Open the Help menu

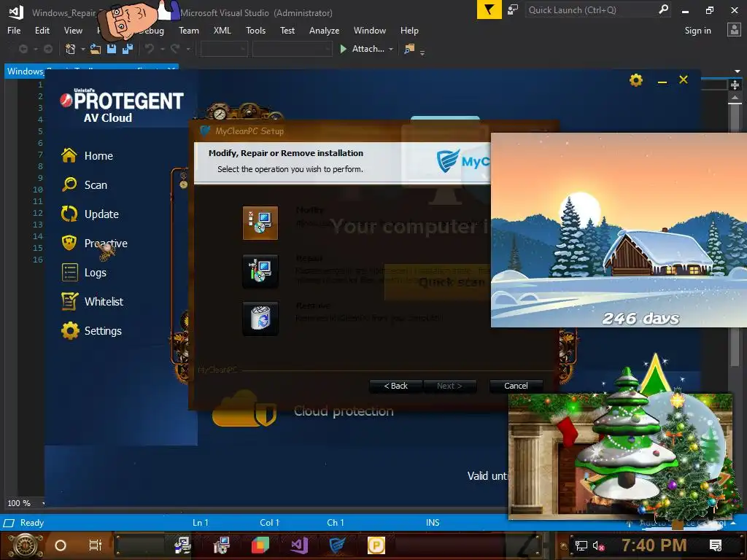(409, 31)
